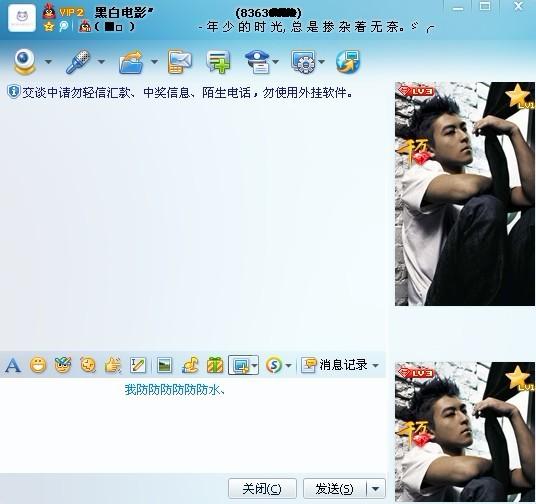Open the magnifier icon under name

click(64, 26)
